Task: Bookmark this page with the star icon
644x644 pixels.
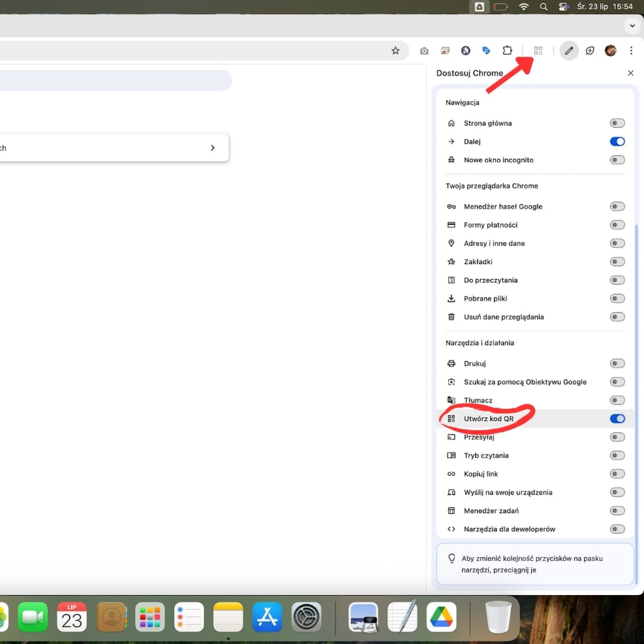Action: (x=395, y=51)
